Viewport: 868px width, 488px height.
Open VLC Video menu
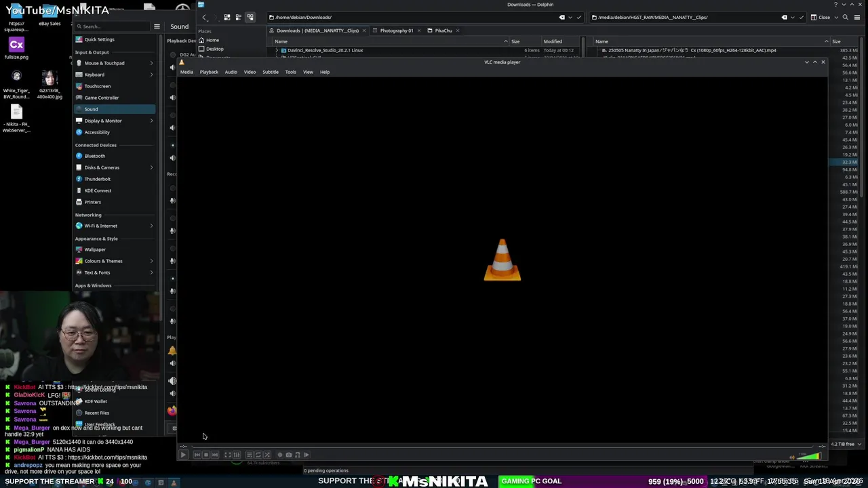coord(250,72)
